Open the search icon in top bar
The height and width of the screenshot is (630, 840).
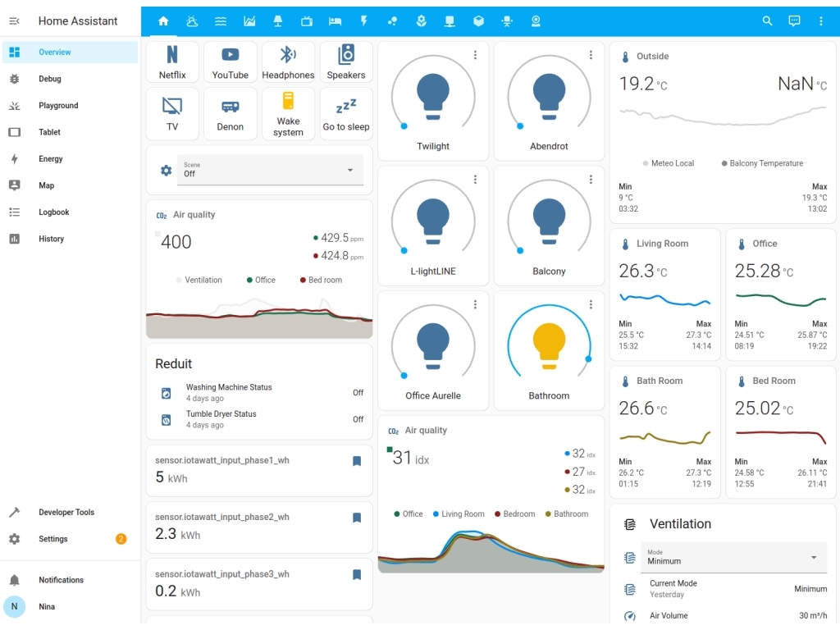coord(767,21)
